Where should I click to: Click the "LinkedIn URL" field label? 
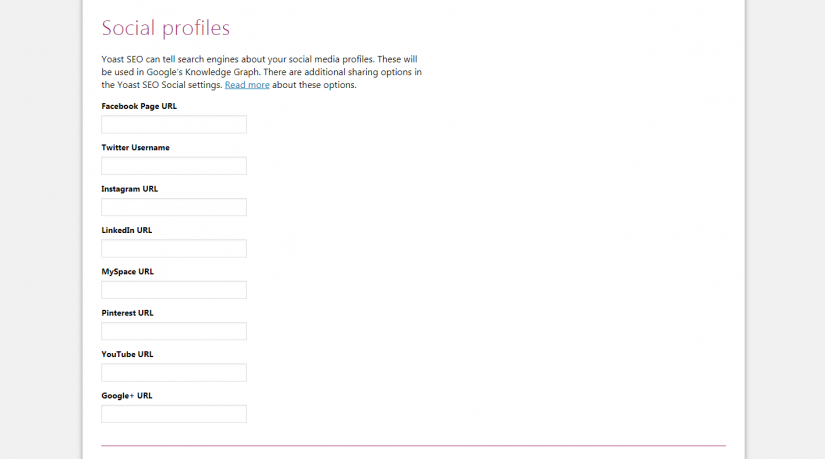pyautogui.click(x=127, y=230)
